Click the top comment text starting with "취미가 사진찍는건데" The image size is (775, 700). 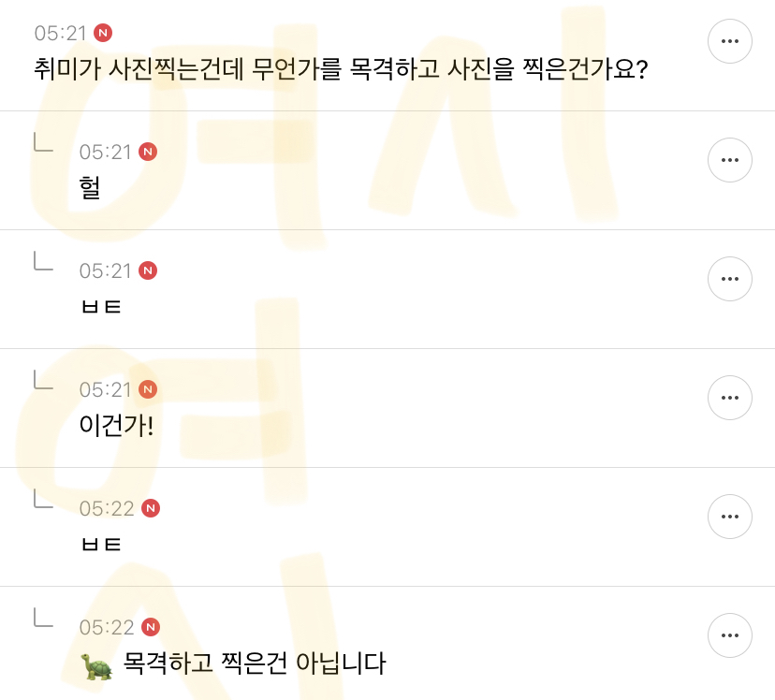coord(341,69)
